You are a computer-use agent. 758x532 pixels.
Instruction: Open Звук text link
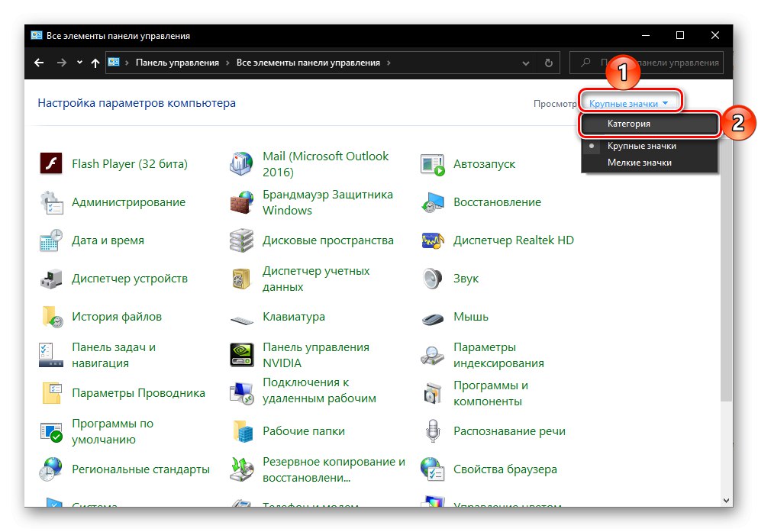point(466,279)
